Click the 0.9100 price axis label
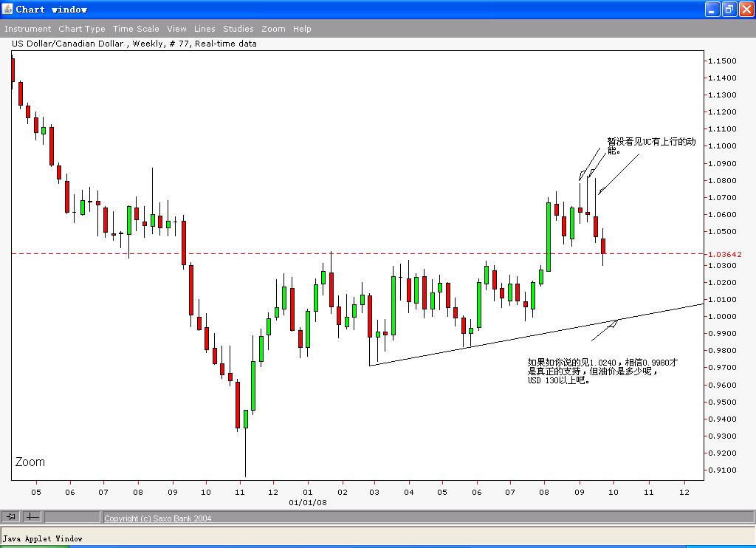The image size is (756, 548). click(722, 470)
